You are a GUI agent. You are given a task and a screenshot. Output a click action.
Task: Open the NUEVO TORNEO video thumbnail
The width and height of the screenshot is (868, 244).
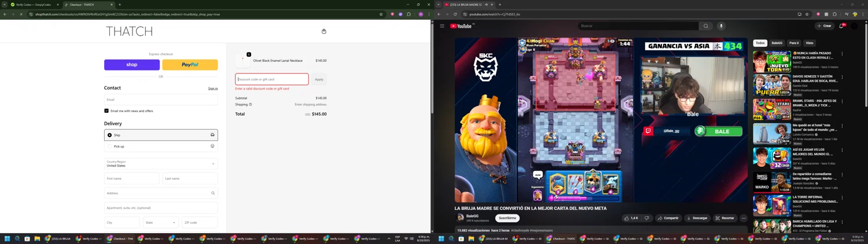point(772,61)
